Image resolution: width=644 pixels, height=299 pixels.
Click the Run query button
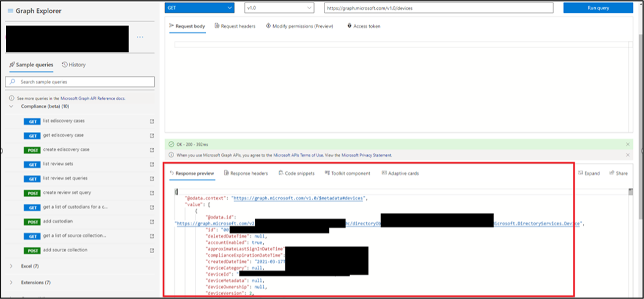tap(598, 8)
